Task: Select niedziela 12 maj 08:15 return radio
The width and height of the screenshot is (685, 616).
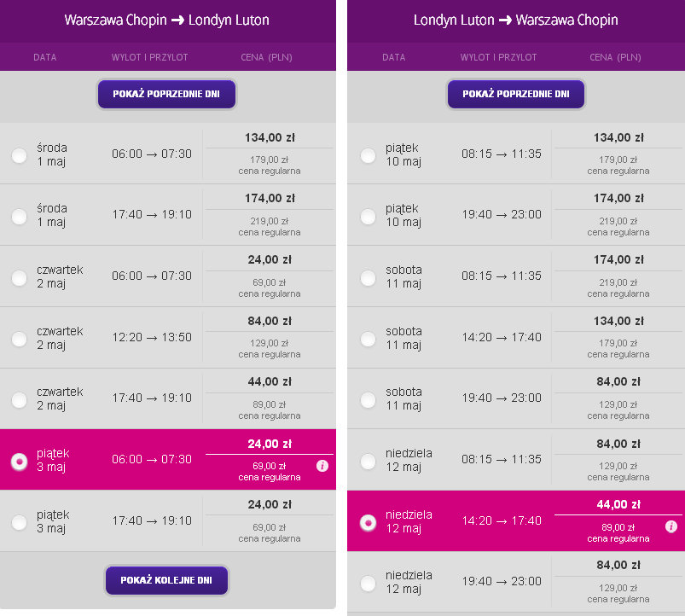Action: [x=368, y=462]
